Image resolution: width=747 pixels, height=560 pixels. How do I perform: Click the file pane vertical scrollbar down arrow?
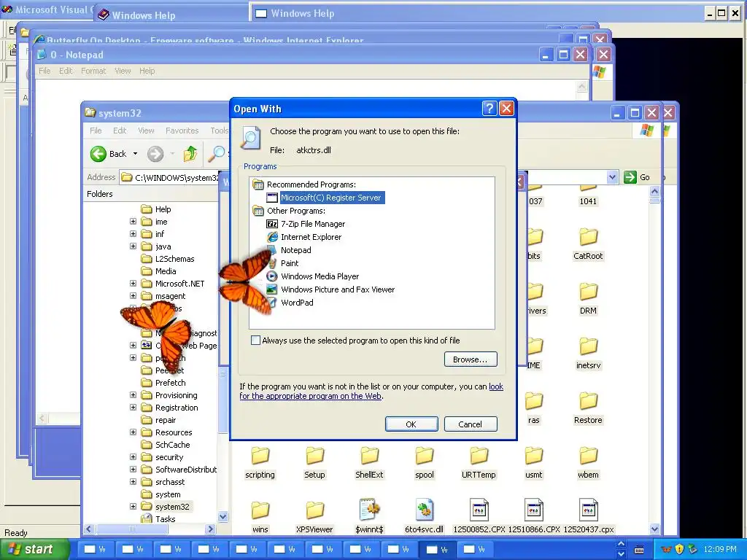(x=654, y=529)
